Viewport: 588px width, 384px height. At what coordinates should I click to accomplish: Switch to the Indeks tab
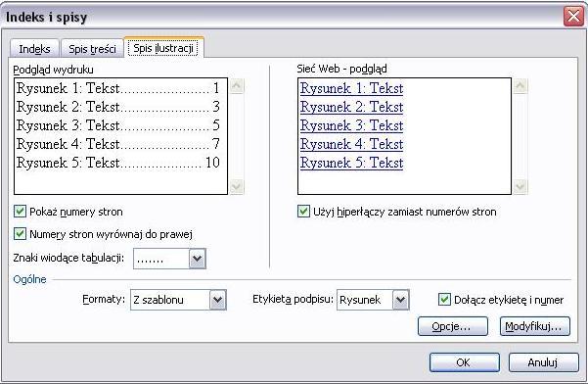pyautogui.click(x=34, y=49)
